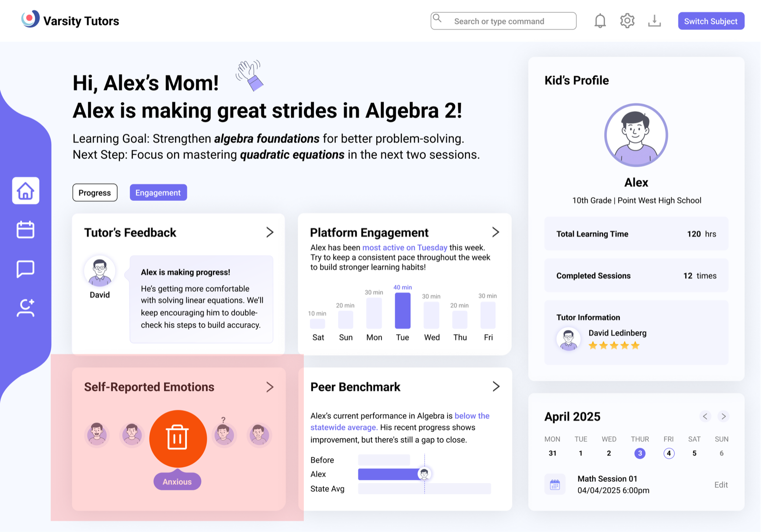This screenshot has width=761, height=532.
Task: Open the chat messages sidebar icon
Action: (26, 269)
